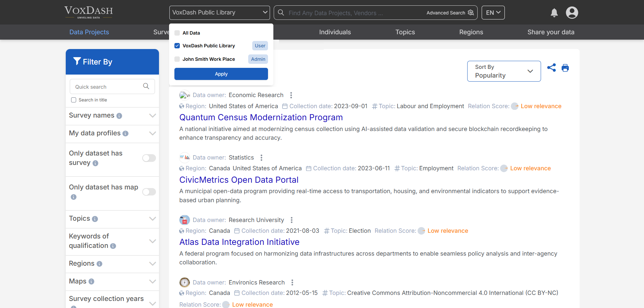This screenshot has width=644, height=308.
Task: Print the results list with the printer icon
Action: coord(565,68)
